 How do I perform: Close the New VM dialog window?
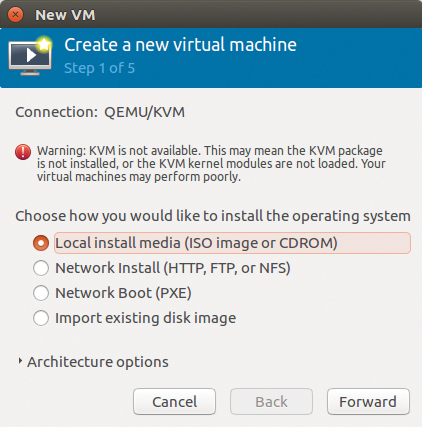point(15,15)
